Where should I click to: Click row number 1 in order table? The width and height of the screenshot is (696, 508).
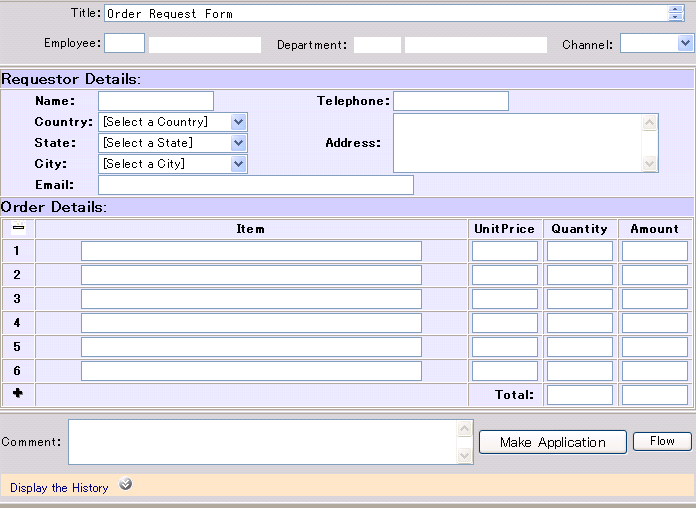(x=16, y=251)
